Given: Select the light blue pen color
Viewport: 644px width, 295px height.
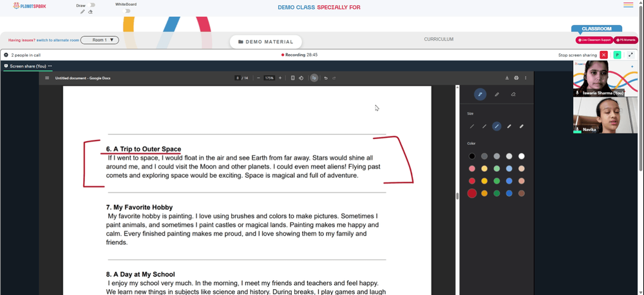Looking at the screenshot, I should point(509,169).
